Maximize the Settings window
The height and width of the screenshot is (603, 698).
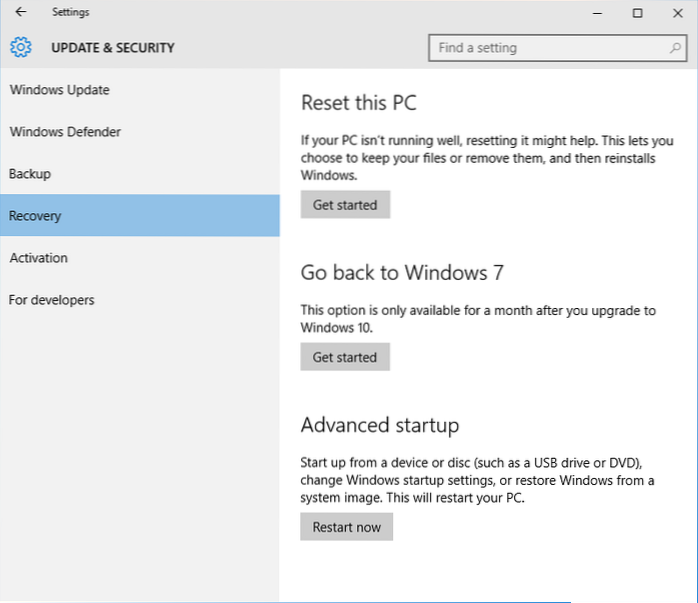pyautogui.click(x=637, y=13)
